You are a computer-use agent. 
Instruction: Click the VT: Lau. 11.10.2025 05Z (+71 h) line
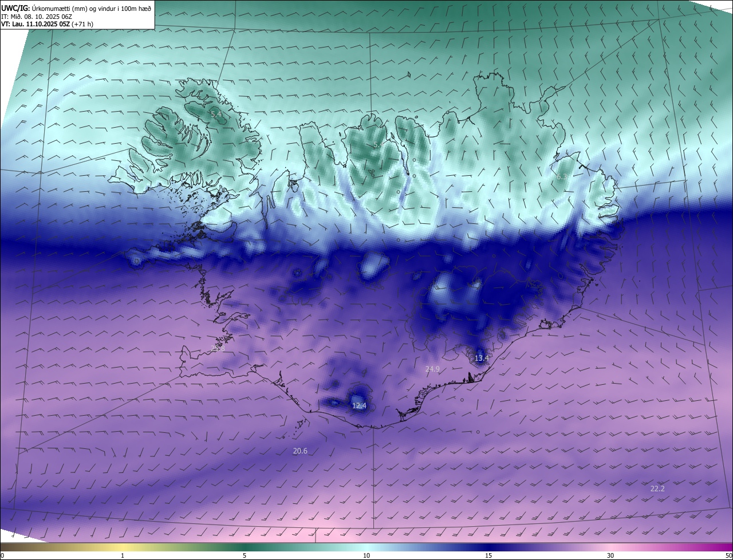(x=47, y=24)
